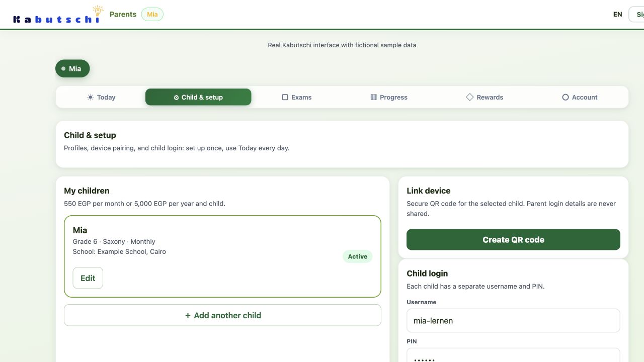Click the square icon beside Exams
Screen dimensions: 644x362
point(285,97)
